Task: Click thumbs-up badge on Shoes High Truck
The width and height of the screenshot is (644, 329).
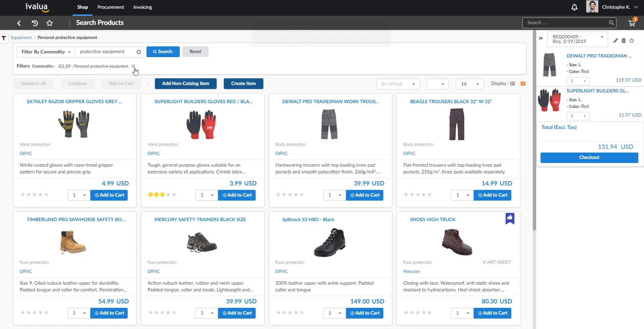Action: coord(510,218)
